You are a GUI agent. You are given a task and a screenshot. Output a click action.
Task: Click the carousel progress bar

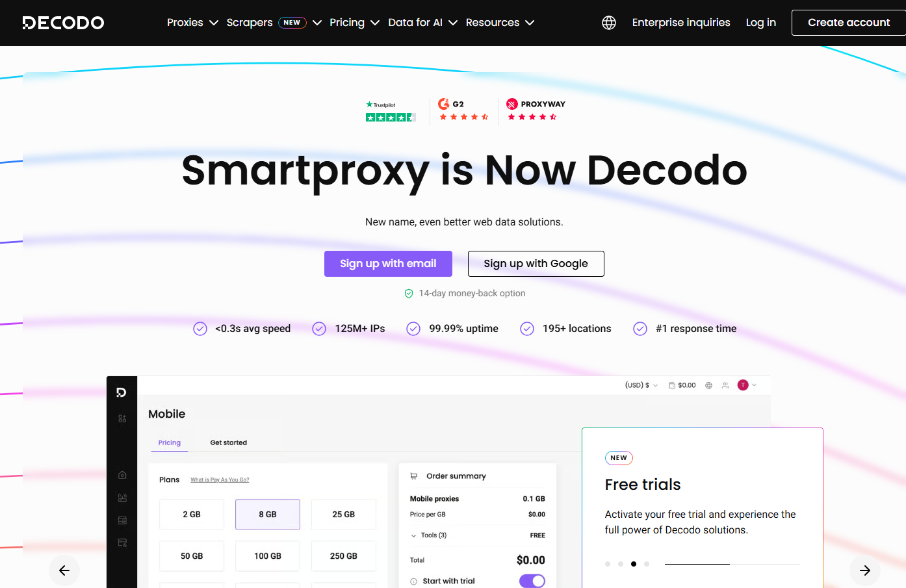732,564
